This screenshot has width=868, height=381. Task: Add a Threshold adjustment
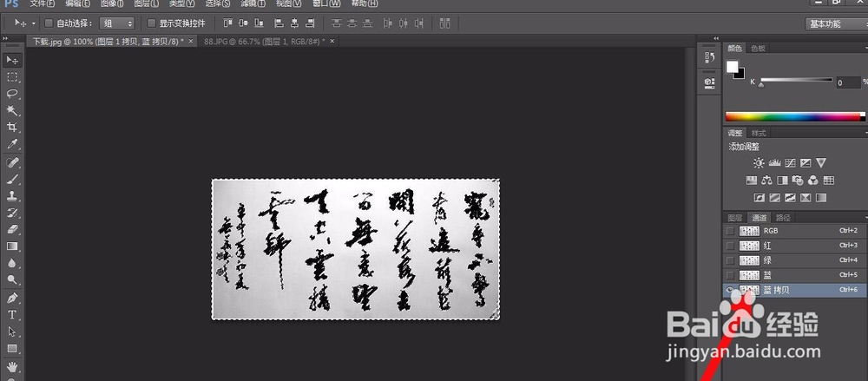point(790,197)
